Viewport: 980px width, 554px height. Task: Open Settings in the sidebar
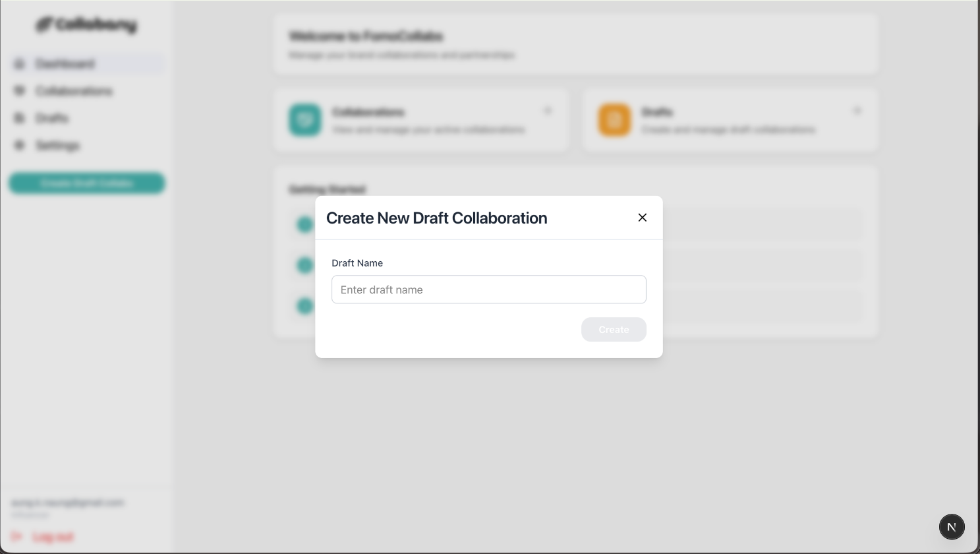click(x=86, y=145)
